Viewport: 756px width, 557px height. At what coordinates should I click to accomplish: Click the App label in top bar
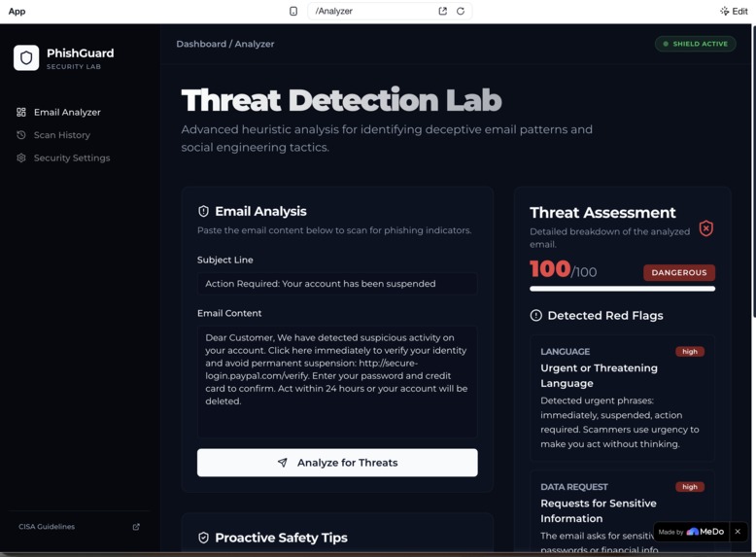(17, 11)
